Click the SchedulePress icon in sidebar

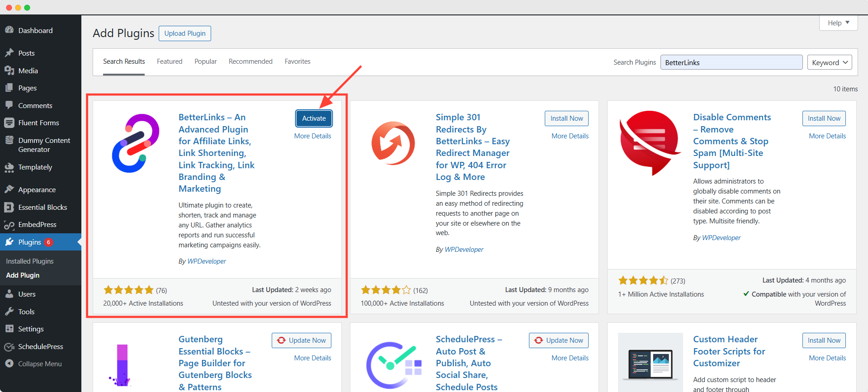(9, 347)
